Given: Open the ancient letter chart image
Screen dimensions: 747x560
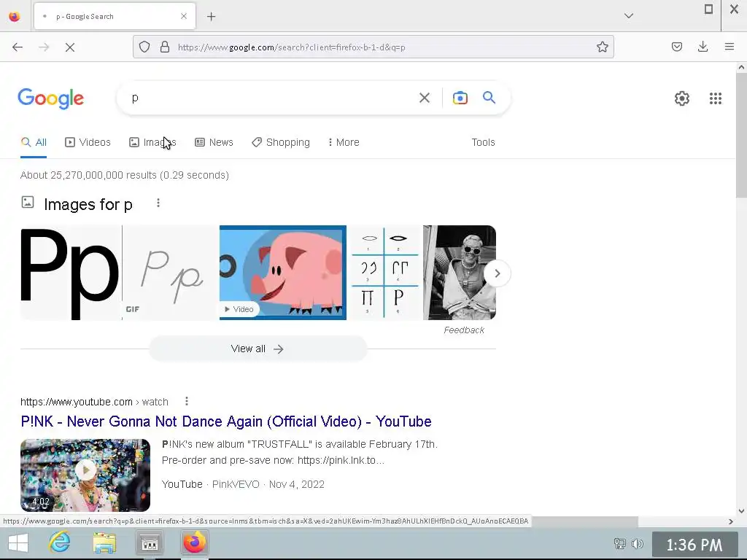Looking at the screenshot, I should click(x=384, y=273).
